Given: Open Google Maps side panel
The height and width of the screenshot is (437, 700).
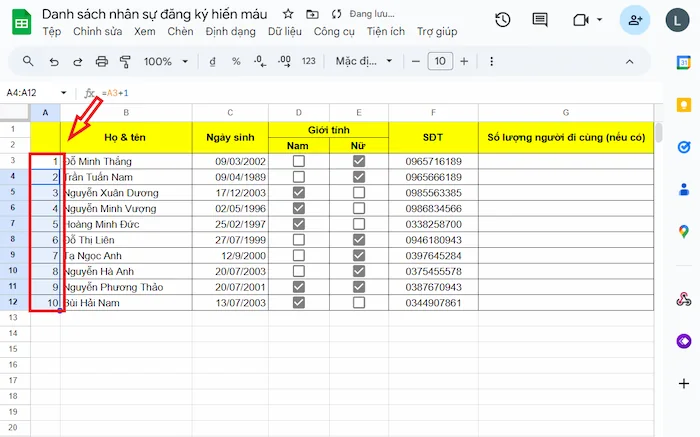Looking at the screenshot, I should point(683,232).
